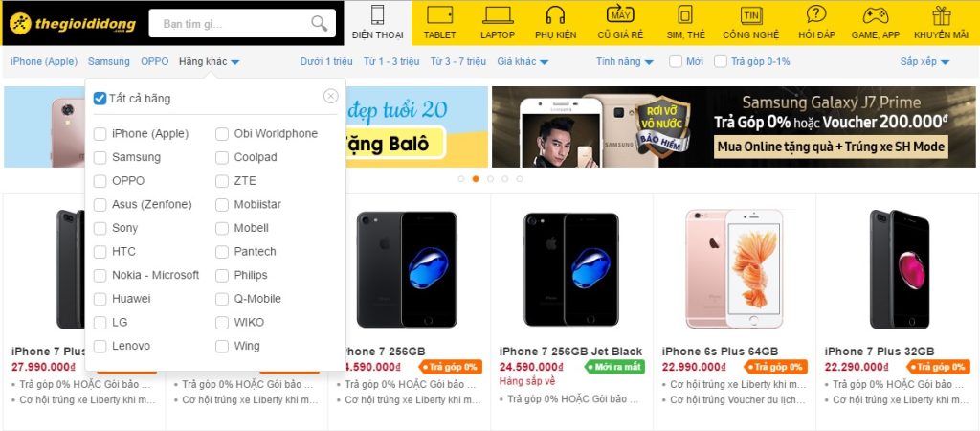The height and width of the screenshot is (431, 980).
Task: Expand the Sắp xếp sort dropdown
Action: 925,61
